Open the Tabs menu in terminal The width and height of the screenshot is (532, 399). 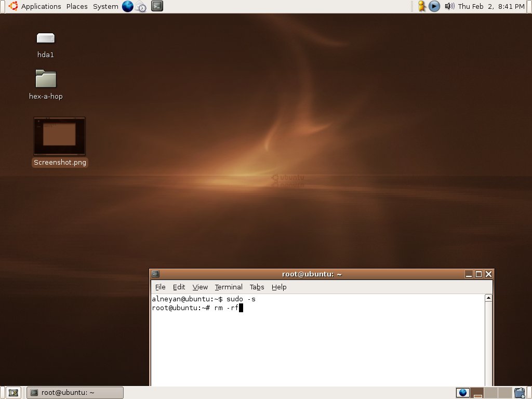[x=257, y=287]
